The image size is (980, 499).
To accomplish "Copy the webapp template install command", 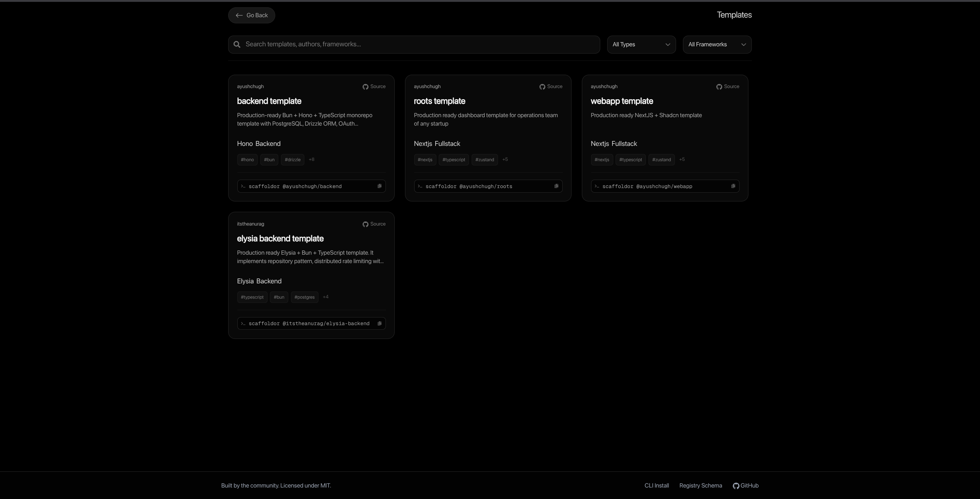I will (x=733, y=186).
